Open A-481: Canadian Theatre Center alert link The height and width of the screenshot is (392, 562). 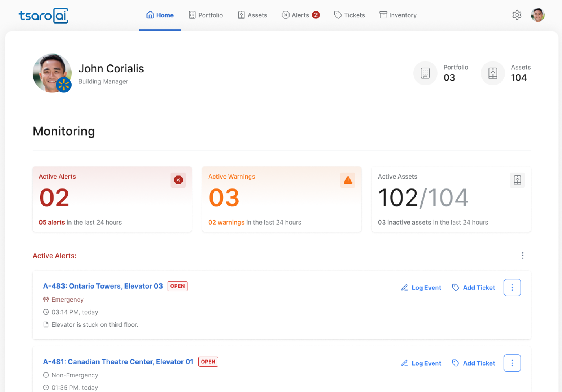pos(118,362)
